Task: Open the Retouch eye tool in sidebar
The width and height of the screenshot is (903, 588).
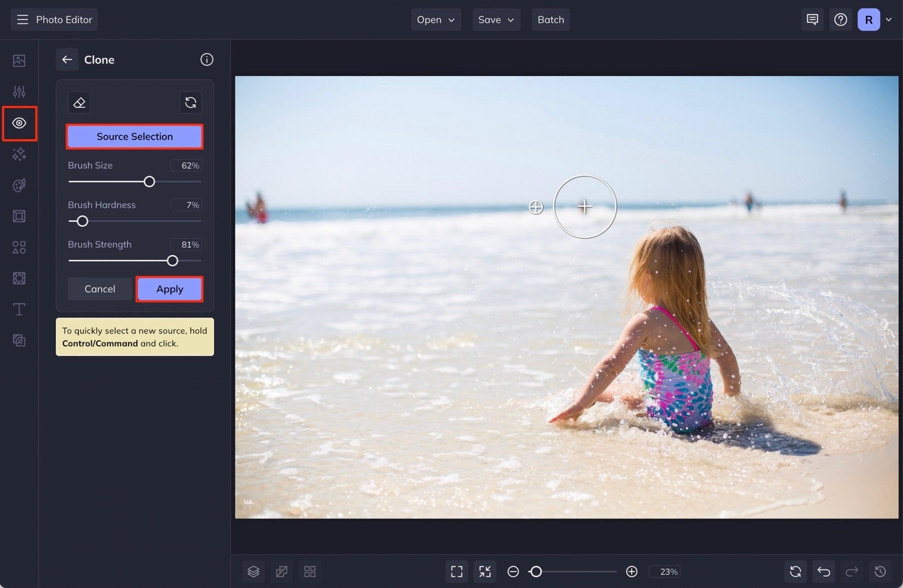Action: [19, 123]
